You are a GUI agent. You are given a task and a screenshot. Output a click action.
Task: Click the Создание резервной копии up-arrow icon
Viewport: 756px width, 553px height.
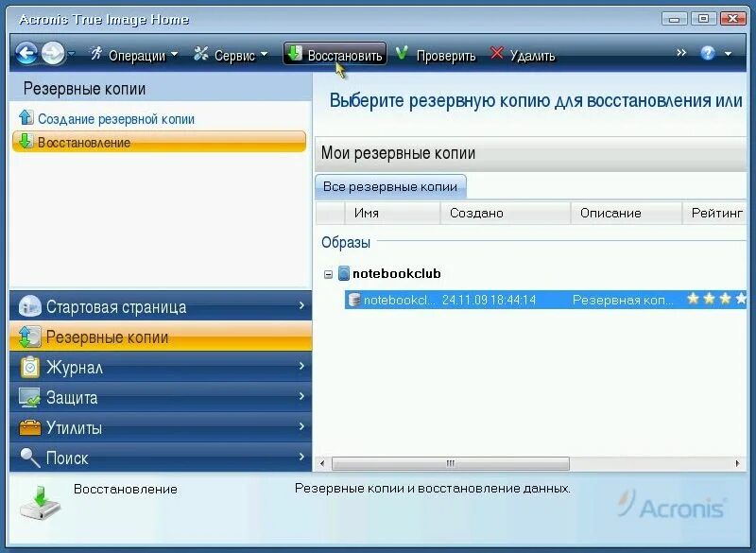[x=26, y=117]
